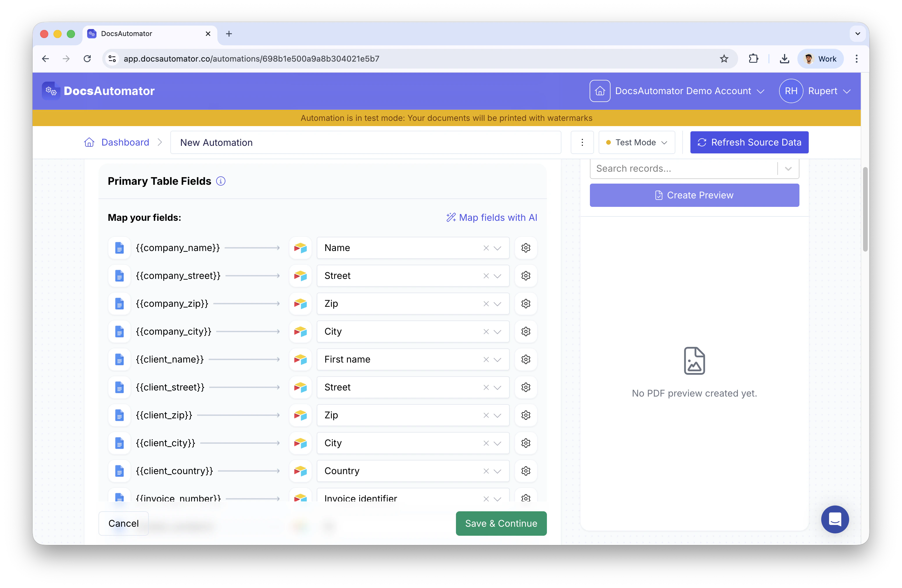Open the tab search chevron in Chrome
Image resolution: width=902 pixels, height=588 pixels.
(858, 34)
